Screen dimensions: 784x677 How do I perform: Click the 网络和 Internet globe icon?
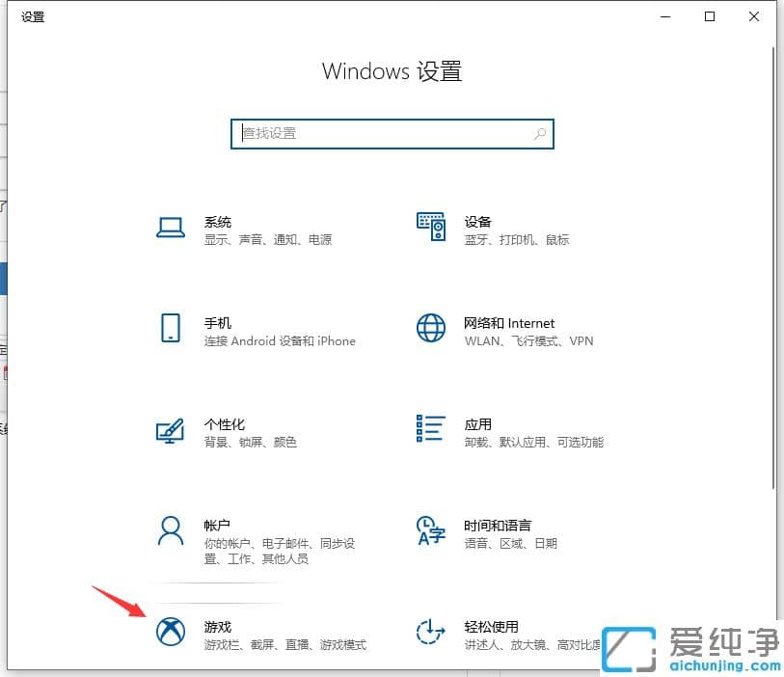[431, 328]
